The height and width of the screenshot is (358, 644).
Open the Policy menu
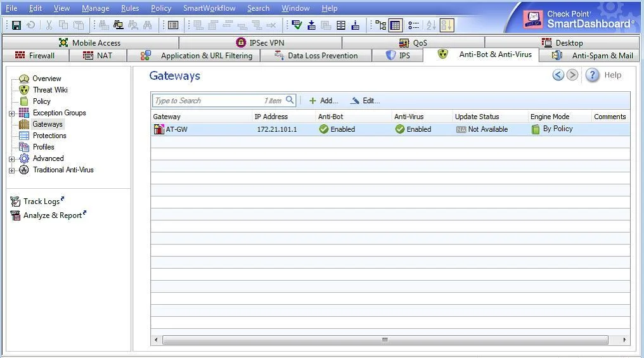coord(161,8)
